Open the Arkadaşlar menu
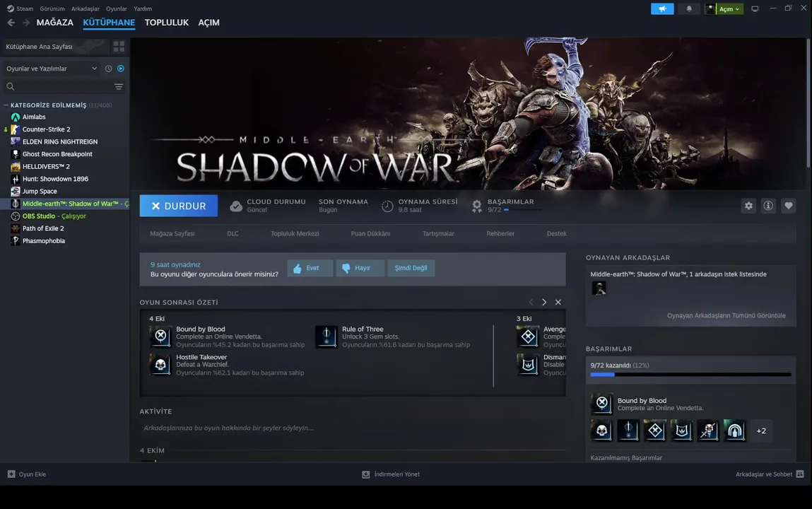The height and width of the screenshot is (509, 812). pos(86,8)
